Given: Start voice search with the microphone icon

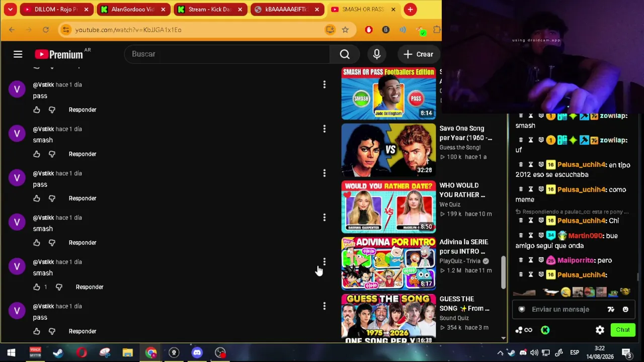Looking at the screenshot, I should (x=377, y=54).
